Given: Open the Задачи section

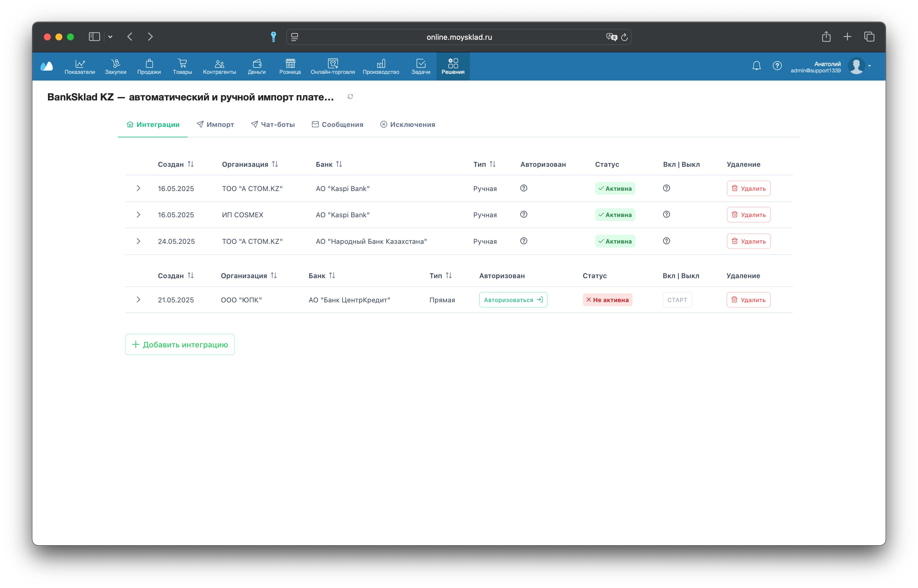Looking at the screenshot, I should [421, 66].
